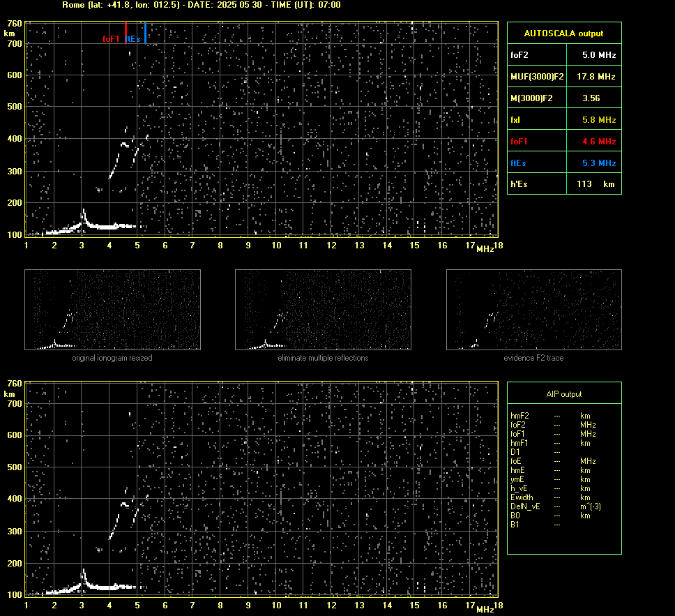Open the evidence F2 trace thumbnail
The height and width of the screenshot is (616, 675).
tap(534, 309)
